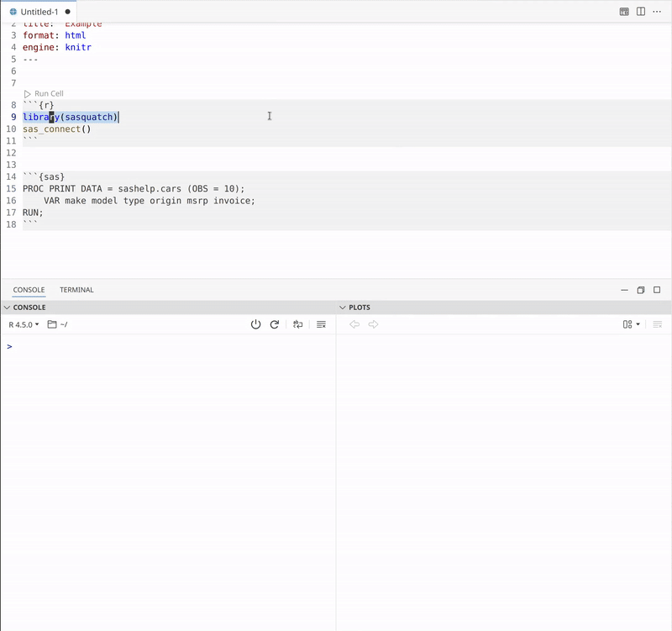Viewport: 672px width, 631px height.
Task: Click the ~/ working directory label
Action: (x=64, y=324)
